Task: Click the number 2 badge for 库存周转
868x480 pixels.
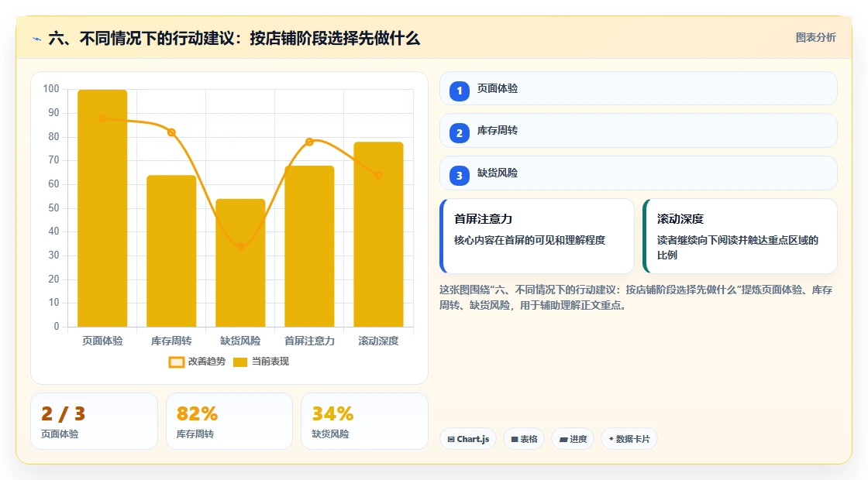Action: 459,133
